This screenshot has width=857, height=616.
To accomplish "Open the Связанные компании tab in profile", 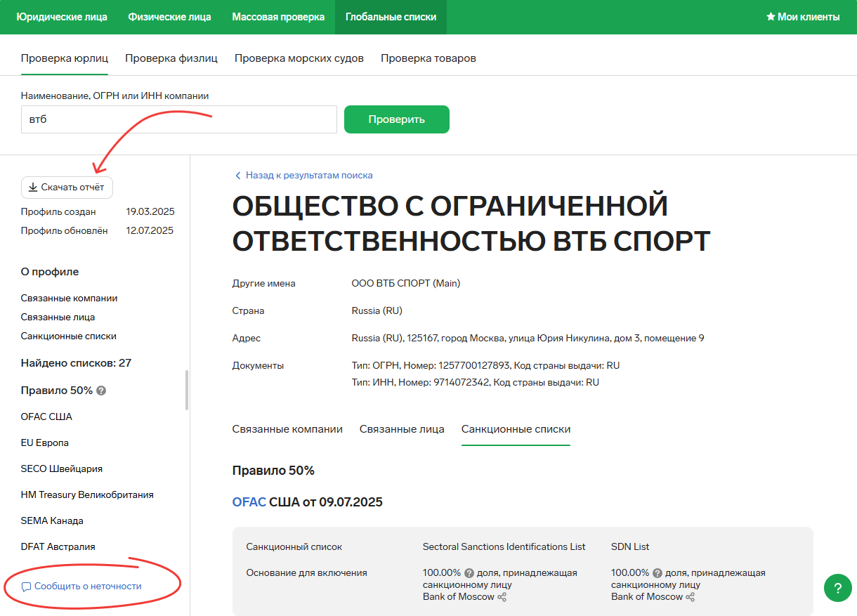I will (x=287, y=429).
